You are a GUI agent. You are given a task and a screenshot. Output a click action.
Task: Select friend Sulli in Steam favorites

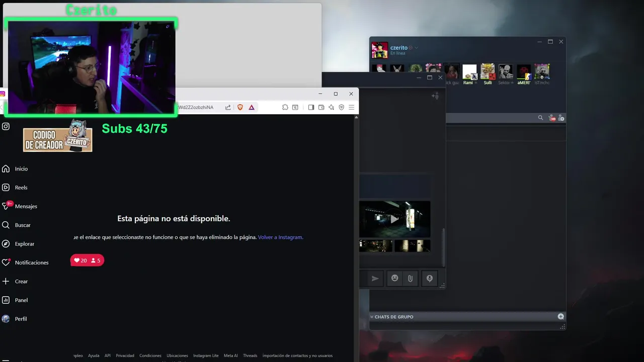(x=488, y=74)
